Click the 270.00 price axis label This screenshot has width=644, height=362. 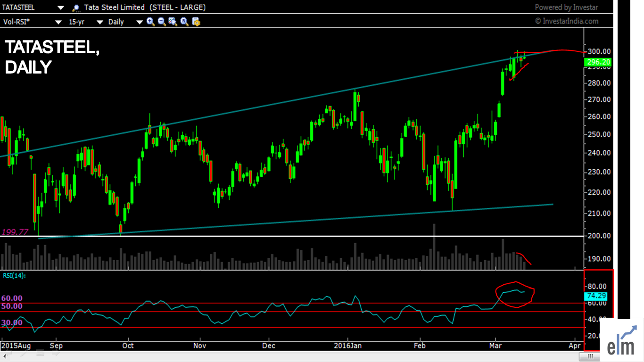coord(599,99)
